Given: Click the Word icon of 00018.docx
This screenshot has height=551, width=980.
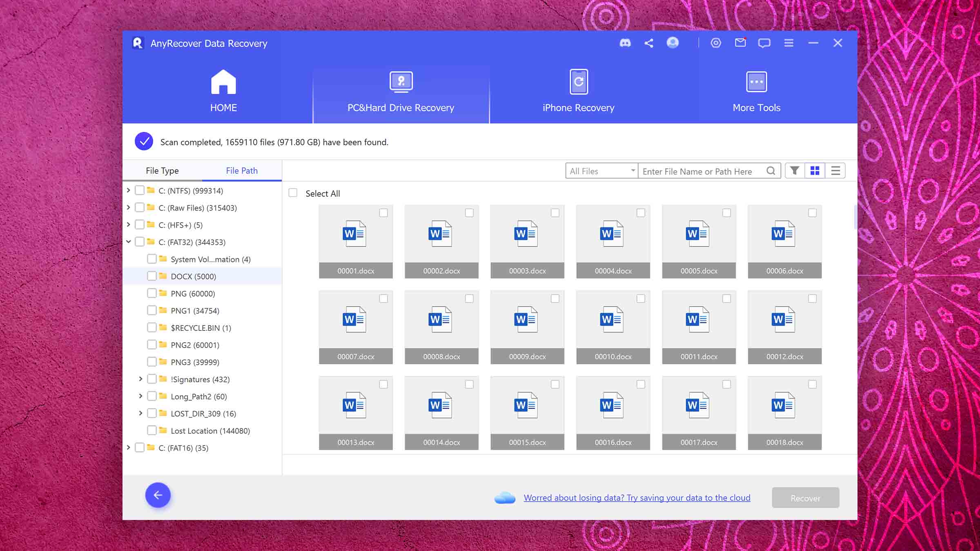Looking at the screenshot, I should pyautogui.click(x=782, y=405).
